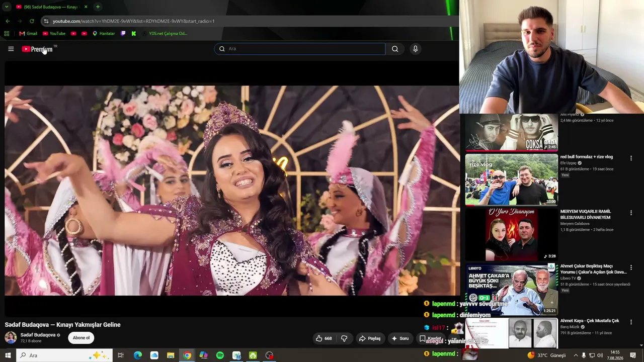Open Task View in the taskbar

coord(121,355)
